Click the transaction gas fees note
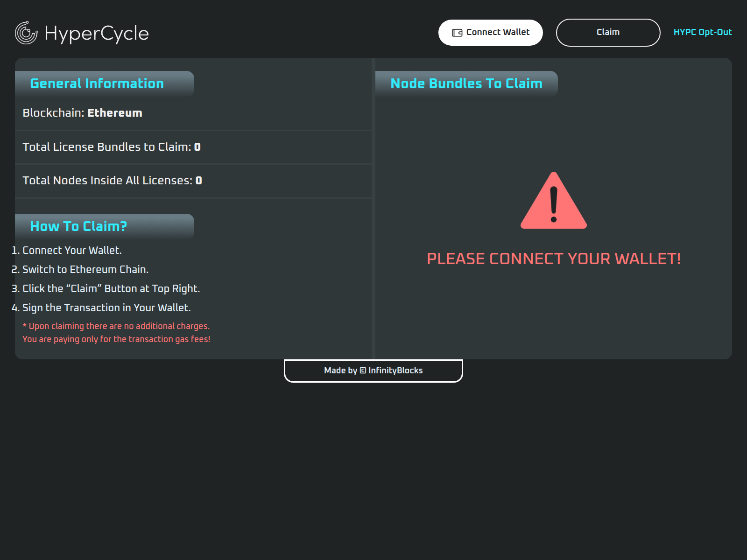The height and width of the screenshot is (560, 747). click(116, 339)
